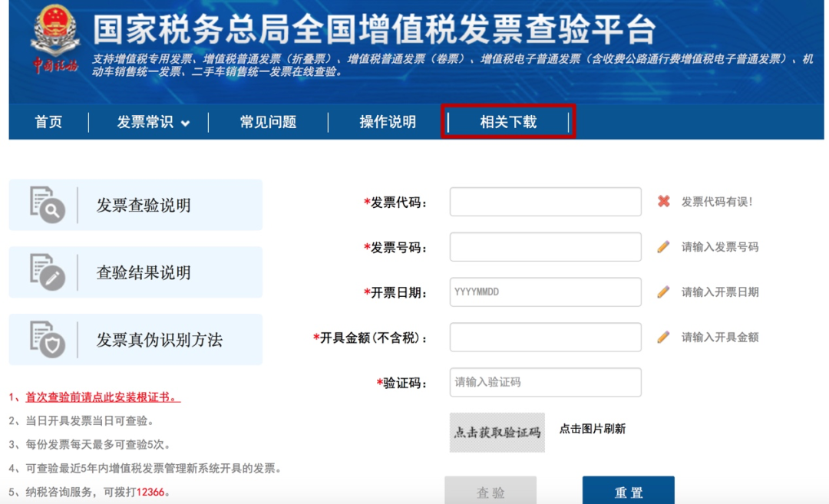Focus the 开票日期 YYYYMMDD field
The width and height of the screenshot is (829, 504).
click(x=545, y=292)
